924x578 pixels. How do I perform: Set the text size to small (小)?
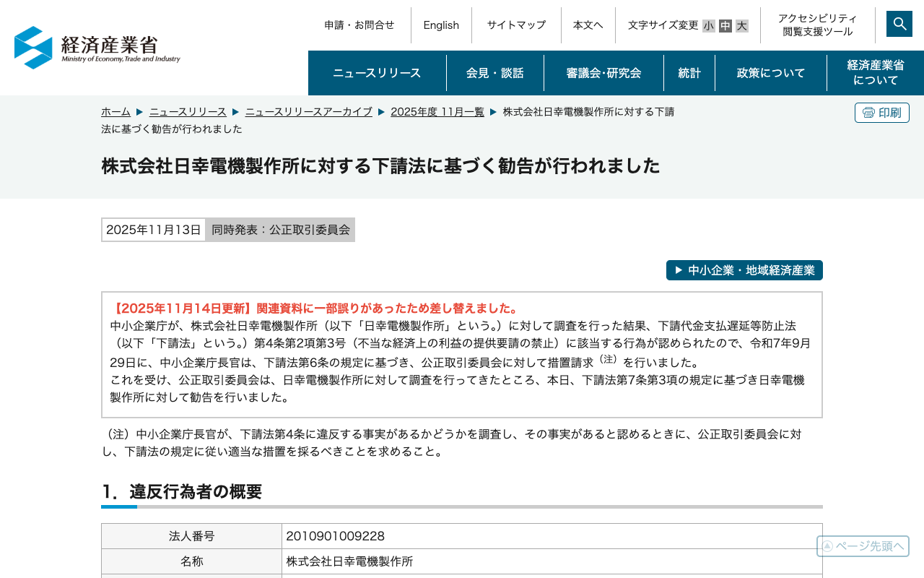click(709, 26)
